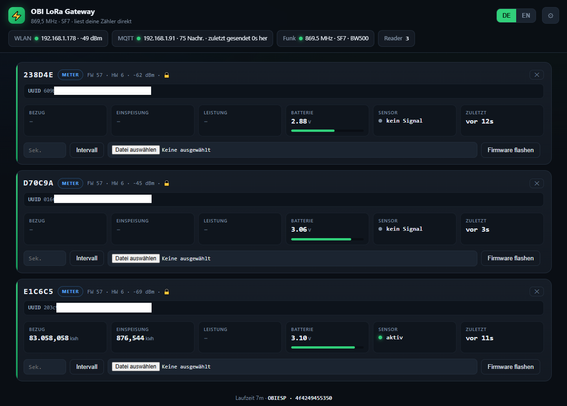Click Zuletzt value vor 12s
567x406 pixels.
[x=479, y=121]
